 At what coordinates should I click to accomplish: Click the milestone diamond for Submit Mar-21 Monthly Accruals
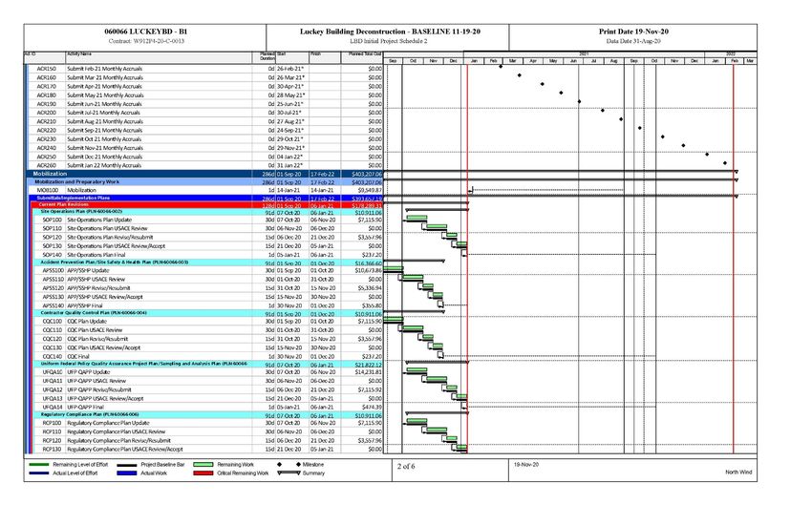coord(520,75)
